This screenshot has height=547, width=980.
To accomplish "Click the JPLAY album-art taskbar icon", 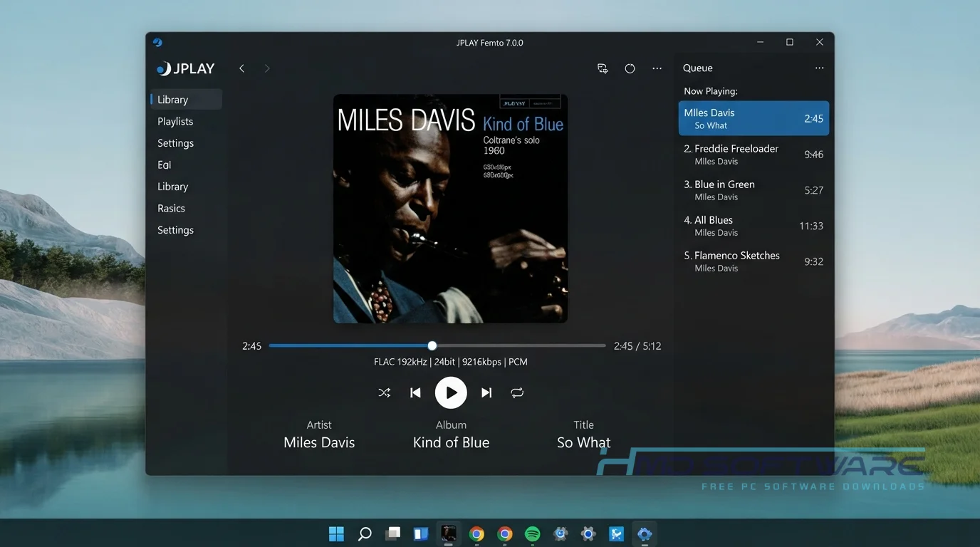I will [x=449, y=533].
